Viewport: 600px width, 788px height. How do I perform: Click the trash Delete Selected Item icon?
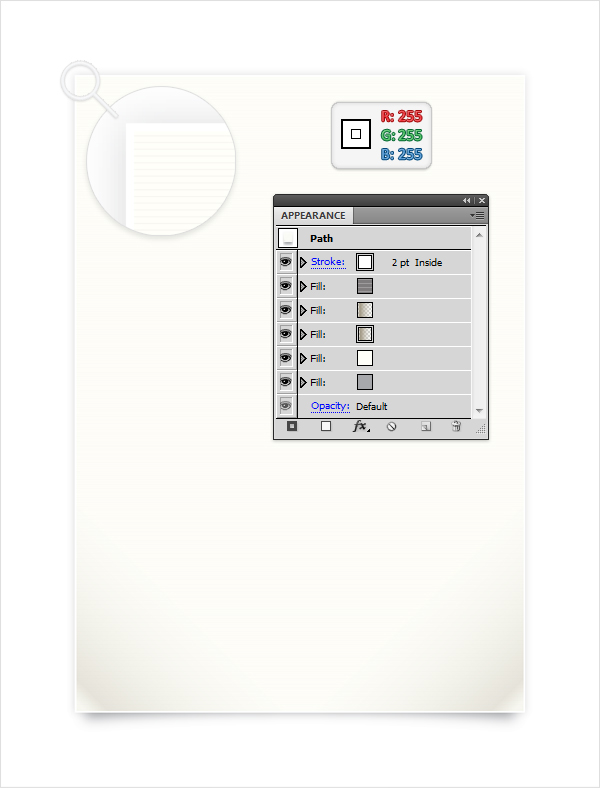point(456,427)
